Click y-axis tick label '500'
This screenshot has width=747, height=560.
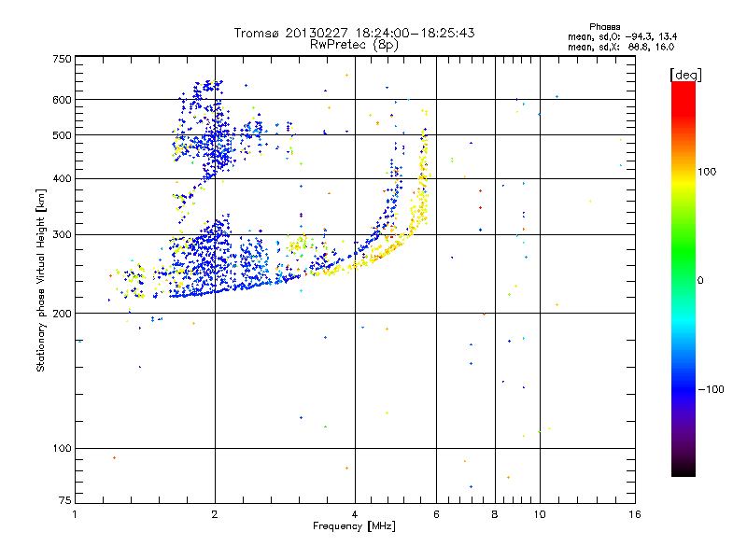click(62, 135)
